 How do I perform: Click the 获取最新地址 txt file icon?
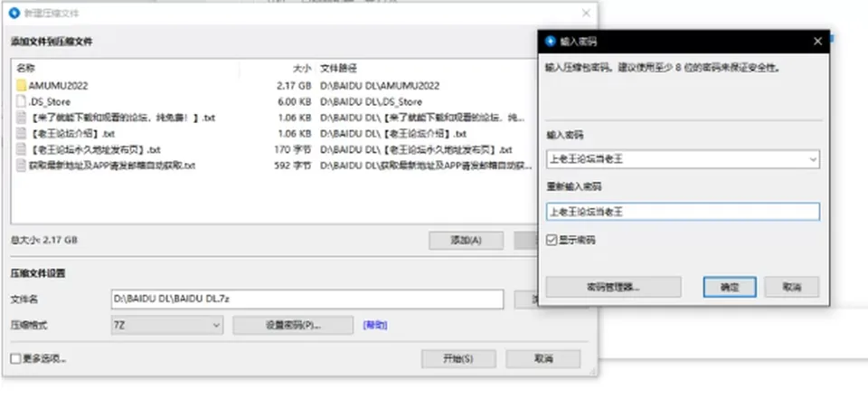click(21, 166)
